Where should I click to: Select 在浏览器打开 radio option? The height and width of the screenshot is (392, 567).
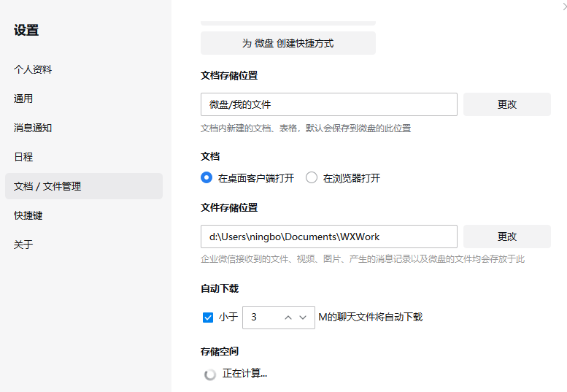(312, 177)
